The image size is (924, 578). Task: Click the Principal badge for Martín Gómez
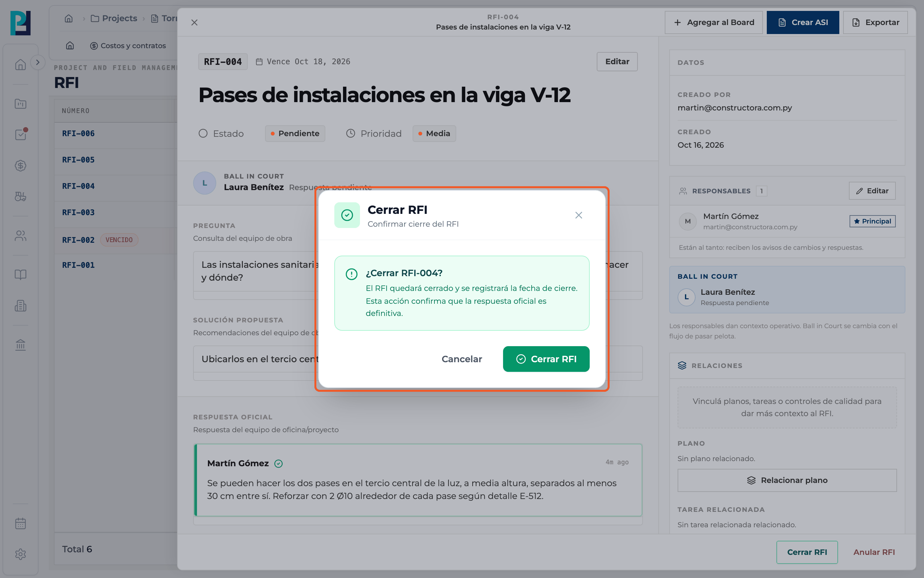coord(872,221)
